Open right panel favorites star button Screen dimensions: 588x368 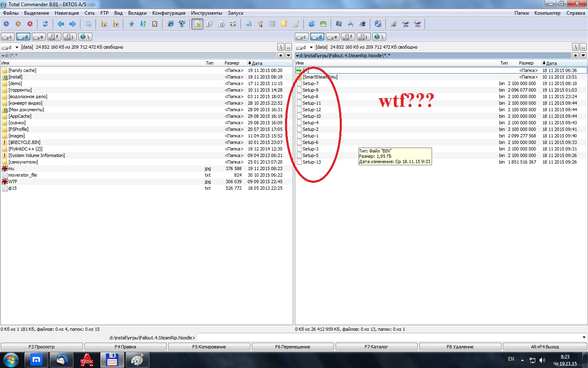[575, 55]
